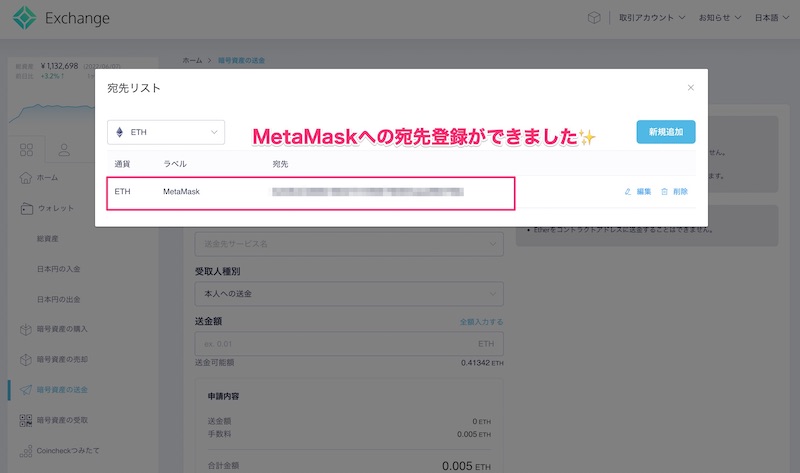Click the Coincheckつみたて icon

(x=26, y=452)
